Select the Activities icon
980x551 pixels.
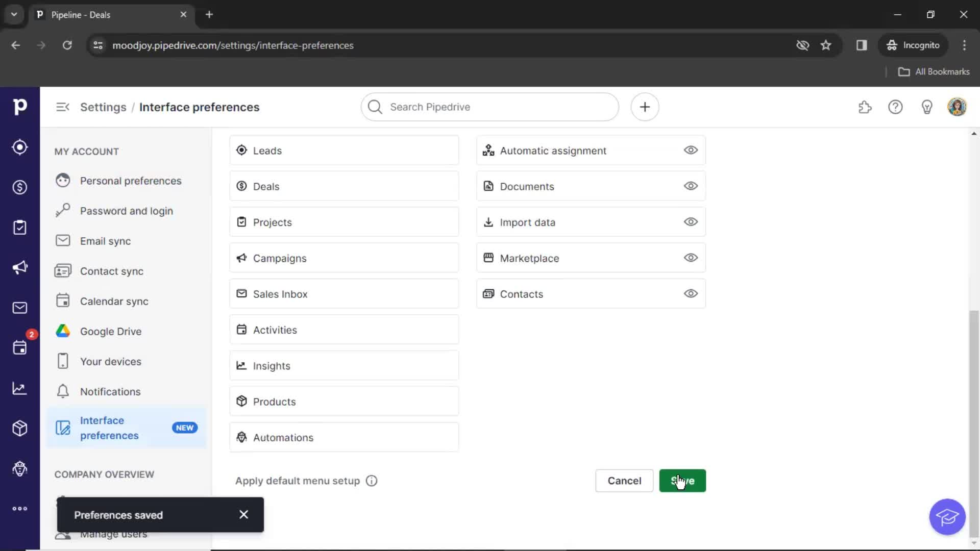tap(241, 330)
